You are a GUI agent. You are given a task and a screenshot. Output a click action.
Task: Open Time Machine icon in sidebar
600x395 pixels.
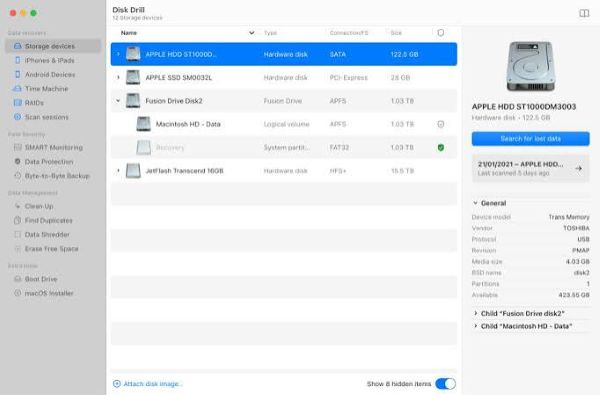click(x=18, y=88)
